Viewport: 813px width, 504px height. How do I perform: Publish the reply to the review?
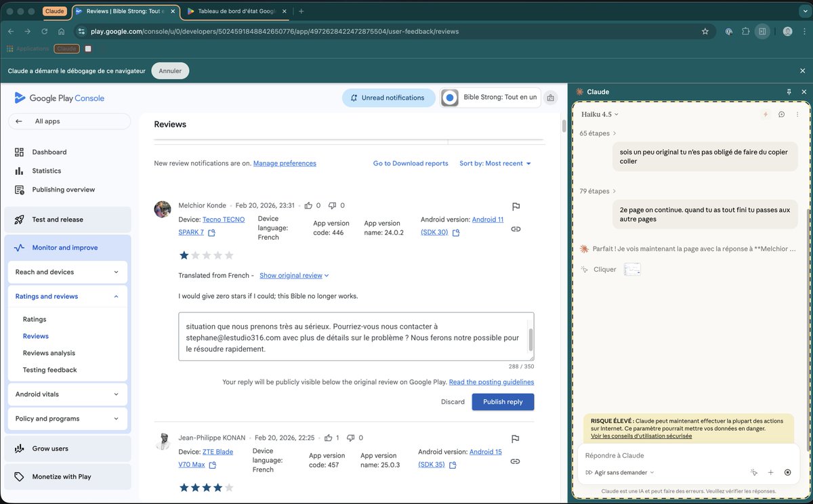(503, 402)
